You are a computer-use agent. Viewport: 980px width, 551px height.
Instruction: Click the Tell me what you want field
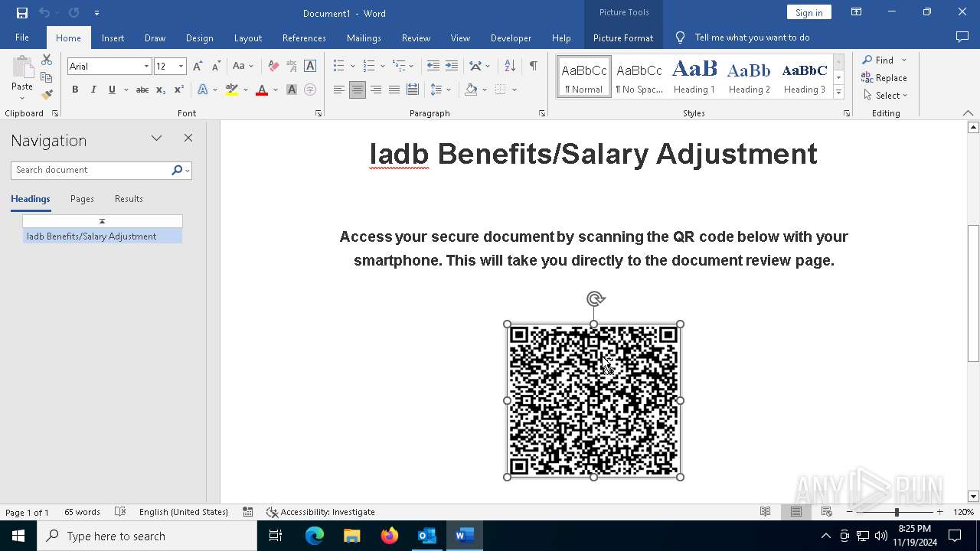tap(752, 37)
